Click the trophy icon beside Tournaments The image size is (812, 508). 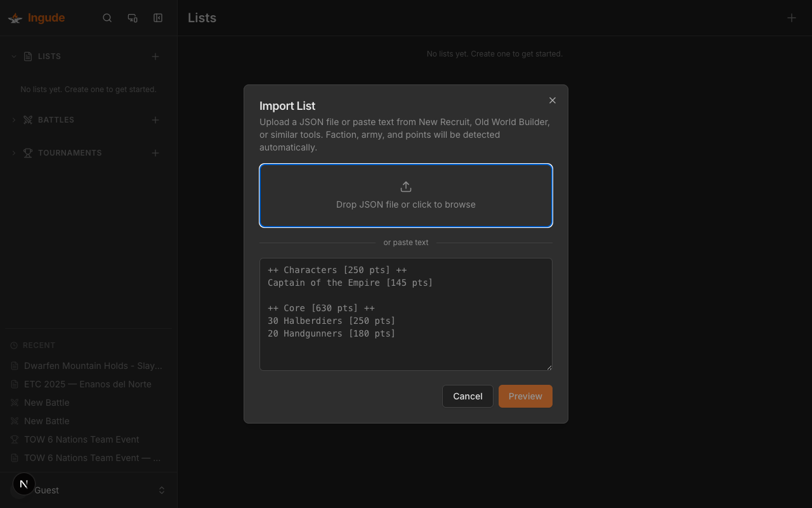click(27, 152)
